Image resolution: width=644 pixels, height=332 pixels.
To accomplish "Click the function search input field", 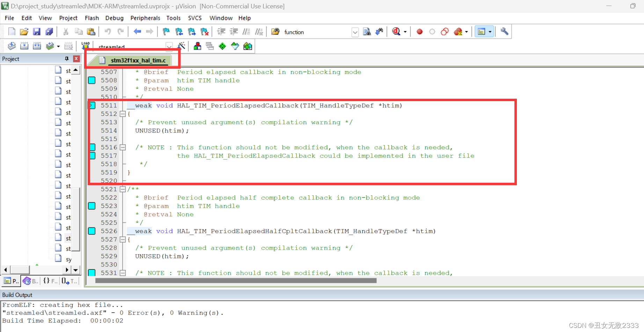I will (x=316, y=32).
